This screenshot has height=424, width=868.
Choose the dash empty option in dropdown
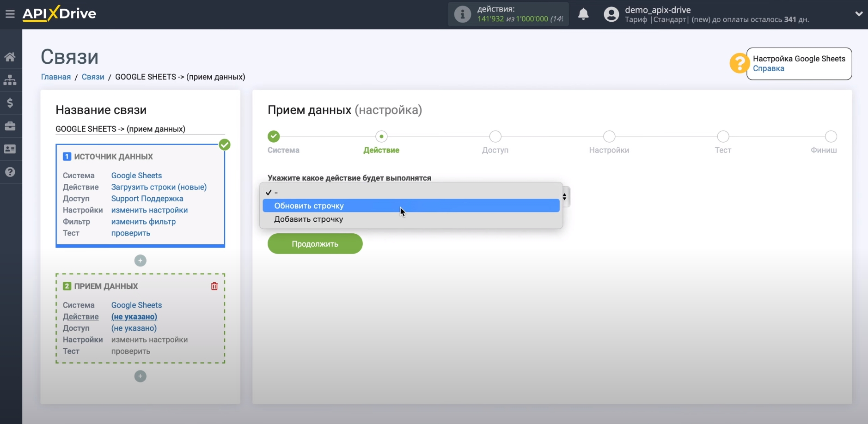411,192
